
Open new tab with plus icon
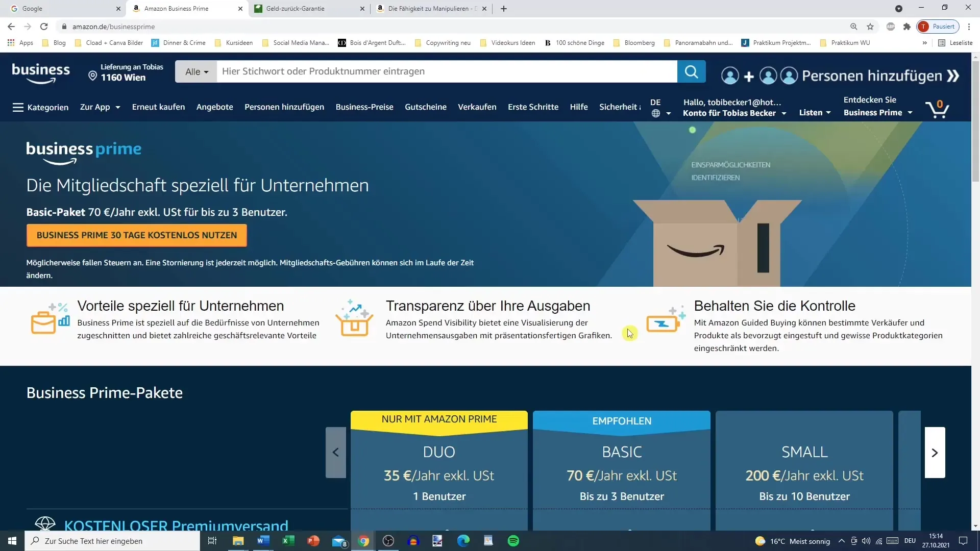coord(504,9)
